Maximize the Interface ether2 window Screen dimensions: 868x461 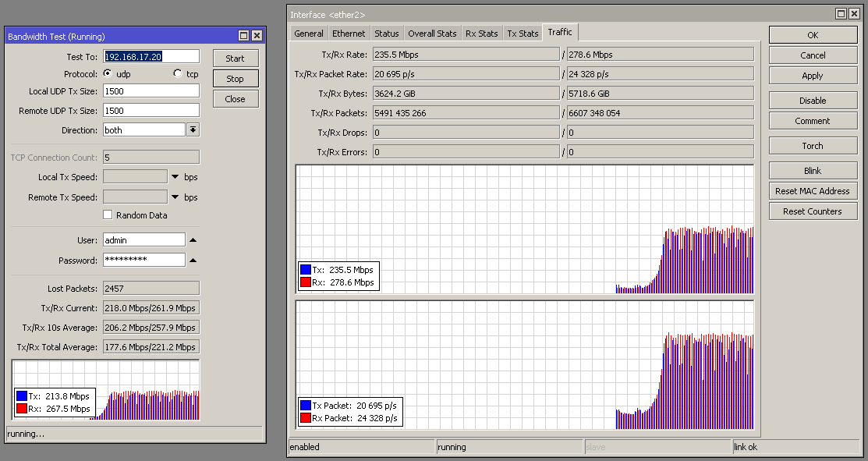tap(841, 14)
